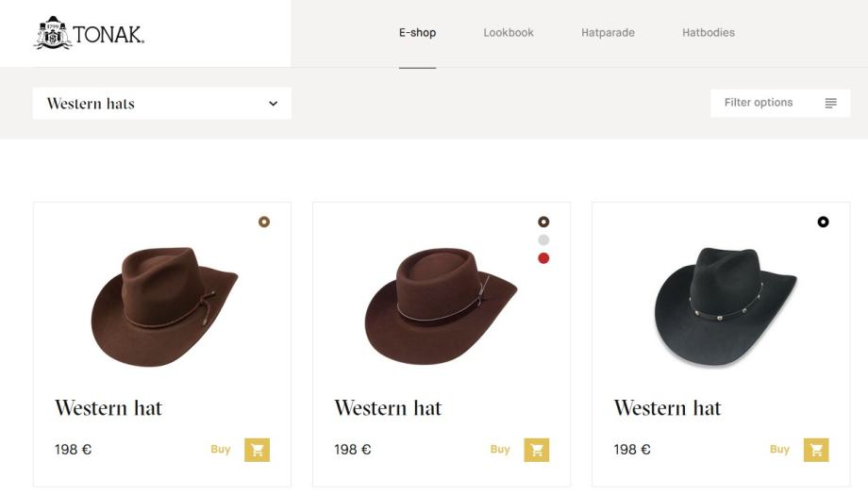
Task: Click Buy on the black Western hat
Action: tap(779, 450)
